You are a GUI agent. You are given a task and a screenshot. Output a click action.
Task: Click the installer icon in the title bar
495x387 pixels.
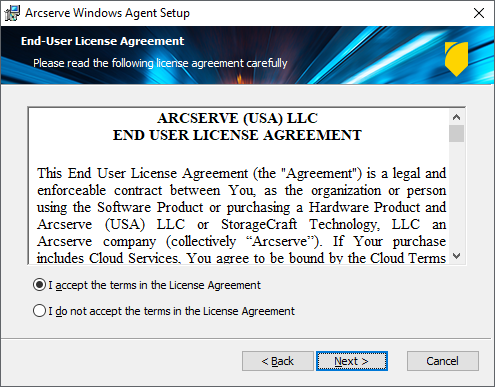point(12,13)
